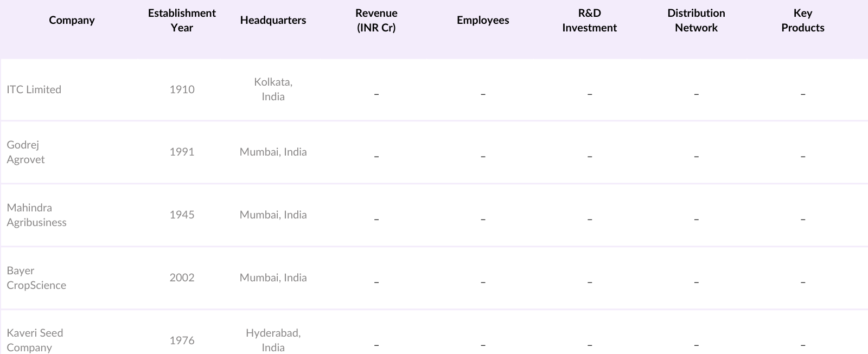Select the Revenue (INR Cr) header

376,20
